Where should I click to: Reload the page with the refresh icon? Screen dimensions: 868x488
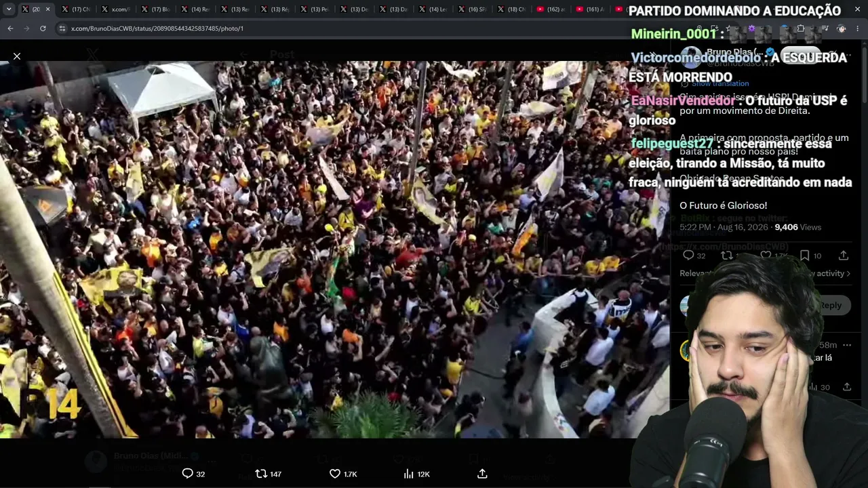tap(43, 28)
